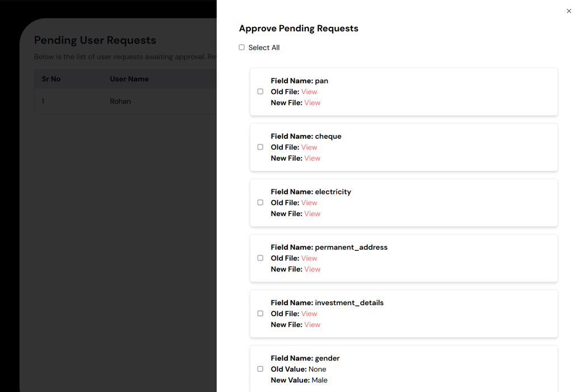
Task: View the new file for investment_details
Action: point(312,324)
